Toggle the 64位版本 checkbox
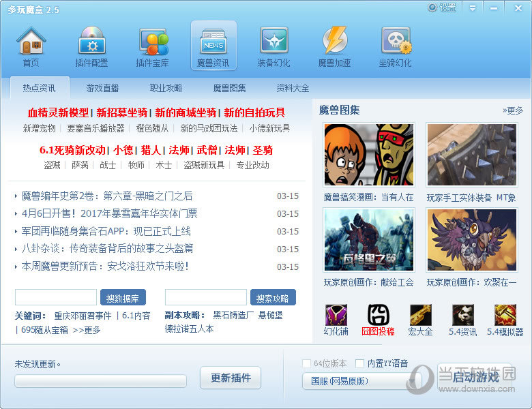 (x=306, y=363)
